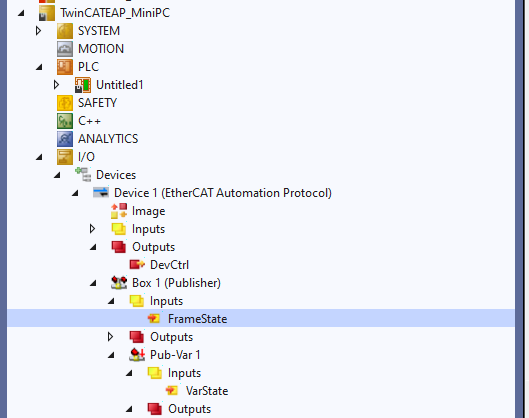Click the DevCtrl output variable icon
The image size is (529, 418).
(137, 265)
